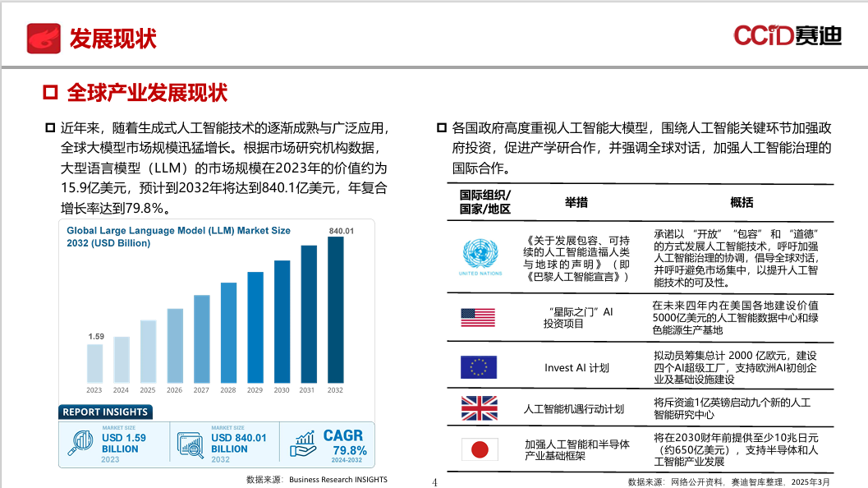Click the 概括 column header
The height and width of the screenshot is (488, 868).
coord(742,202)
